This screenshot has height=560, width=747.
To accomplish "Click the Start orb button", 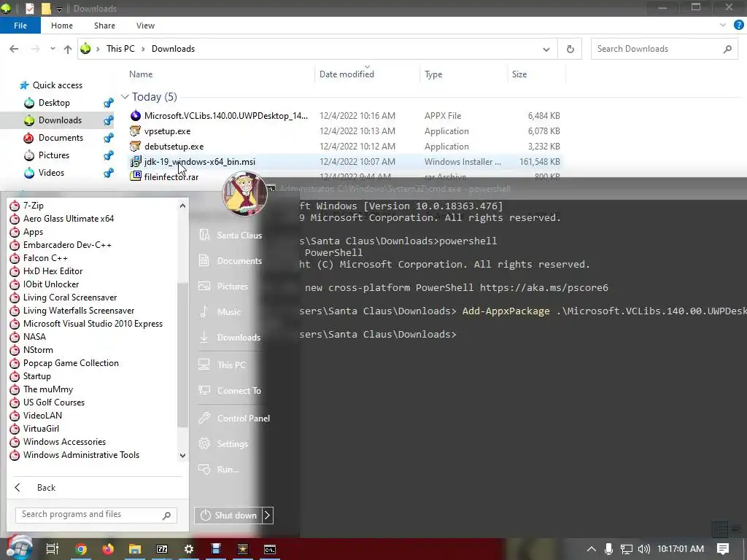I will (x=18, y=548).
